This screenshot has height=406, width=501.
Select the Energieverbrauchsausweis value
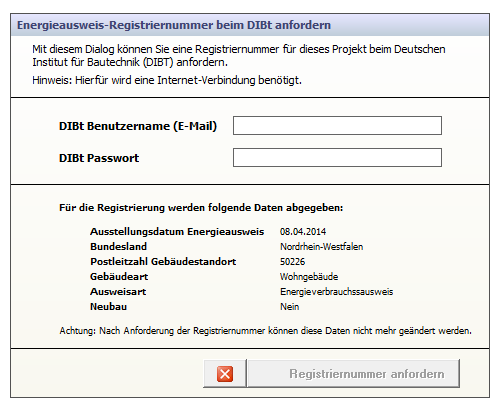337,292
